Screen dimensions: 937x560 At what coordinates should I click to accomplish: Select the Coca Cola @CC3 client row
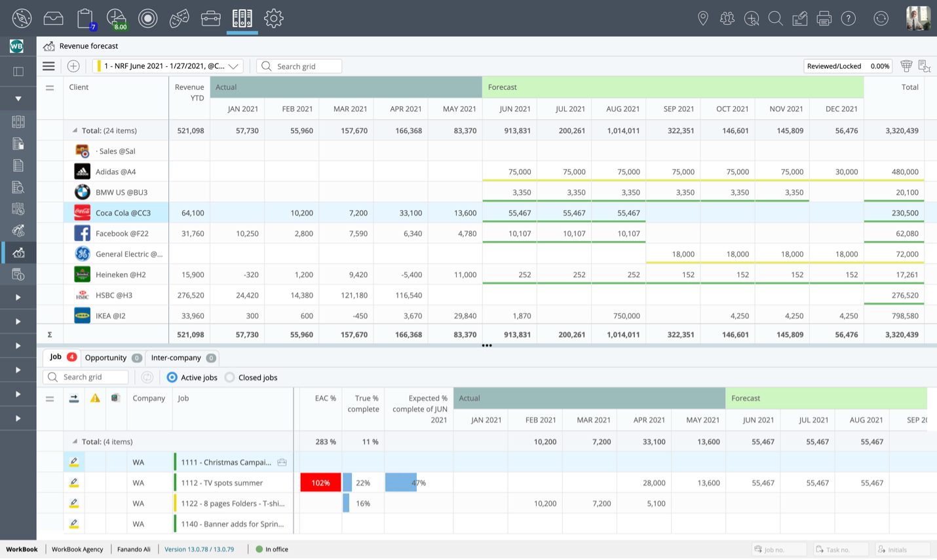(x=123, y=213)
